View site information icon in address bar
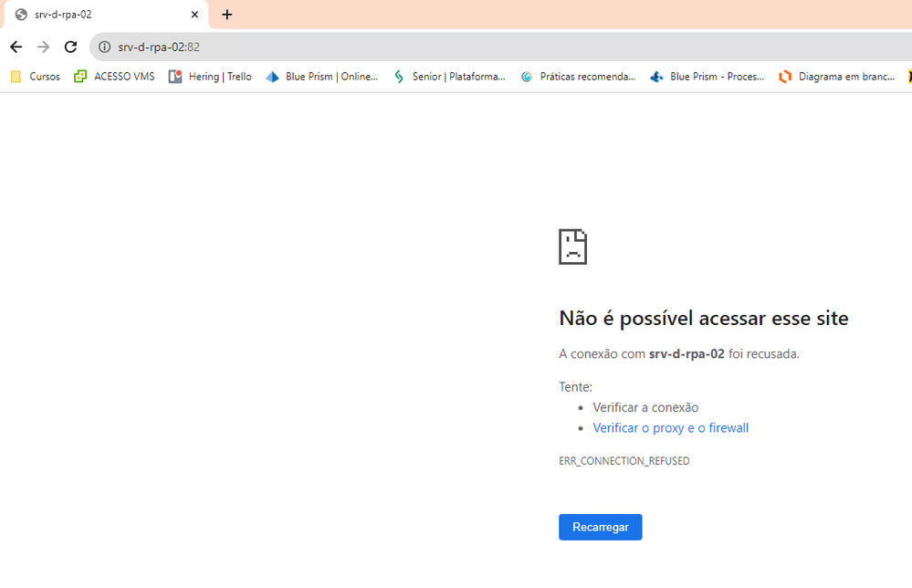Viewport: 912px width, 588px height. (104, 47)
